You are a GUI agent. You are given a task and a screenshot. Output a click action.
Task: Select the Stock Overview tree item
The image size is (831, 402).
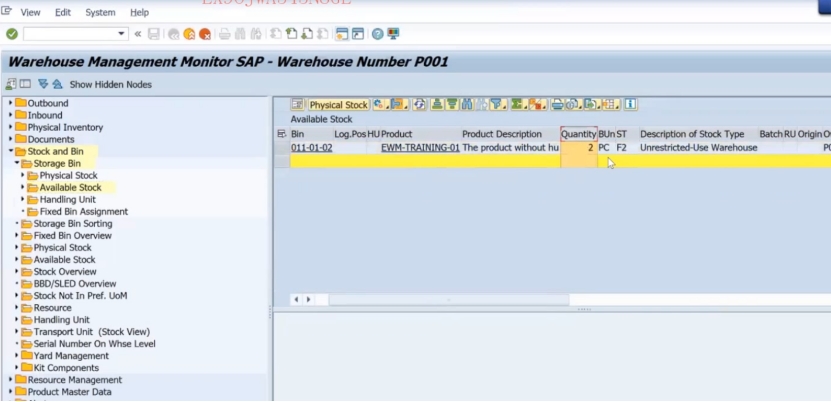(x=65, y=272)
